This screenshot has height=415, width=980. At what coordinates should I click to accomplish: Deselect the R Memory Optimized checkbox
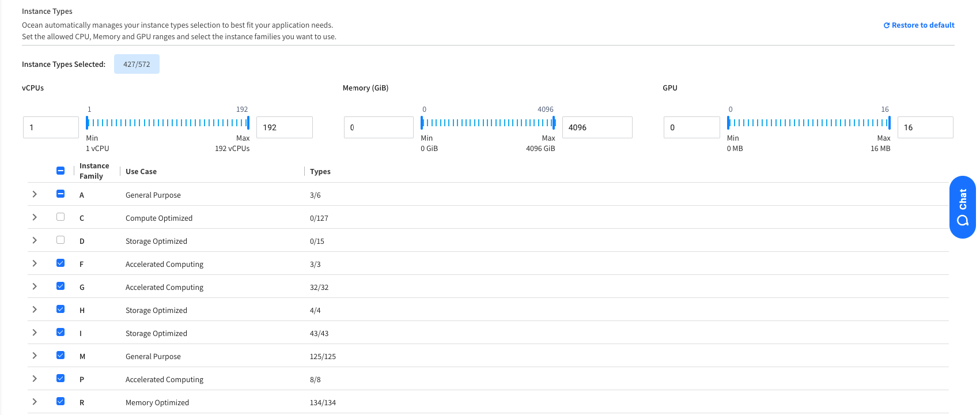tap(60, 402)
